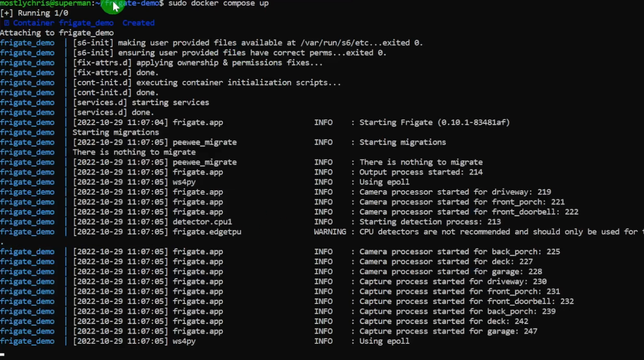This screenshot has width=644, height=360.
Task: Click the 'detector.cpu1' module name
Action: 202,222
